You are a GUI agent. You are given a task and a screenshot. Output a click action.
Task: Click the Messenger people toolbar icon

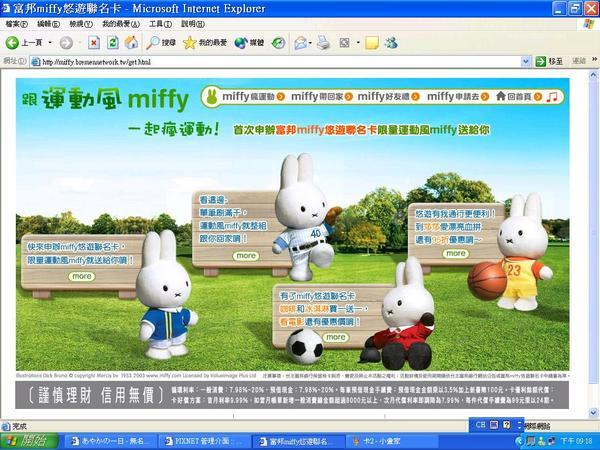pos(391,42)
